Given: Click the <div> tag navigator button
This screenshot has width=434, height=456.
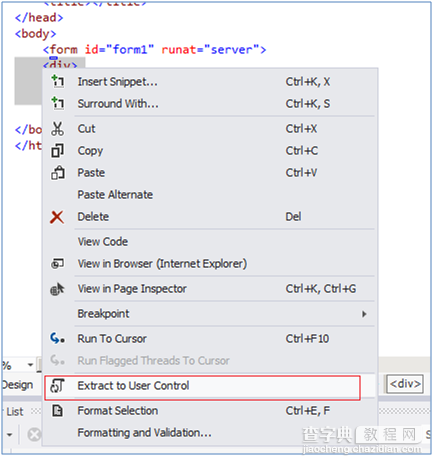Looking at the screenshot, I should point(405,384).
